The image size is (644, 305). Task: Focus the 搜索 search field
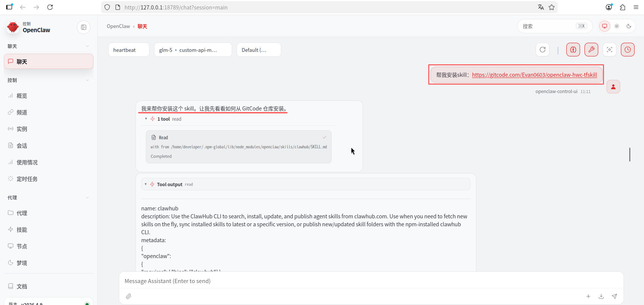[555, 26]
